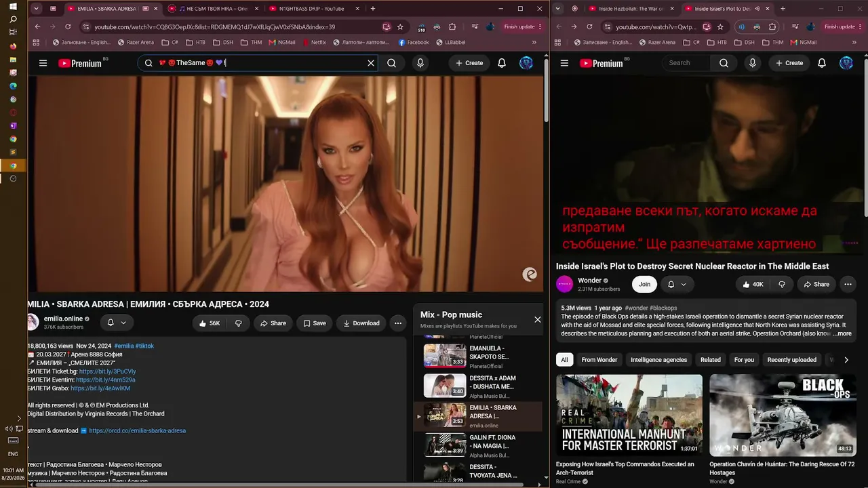Viewport: 868px width, 488px height.
Task: Open emilia.online subscription notification dropdown
Action: pos(117,323)
